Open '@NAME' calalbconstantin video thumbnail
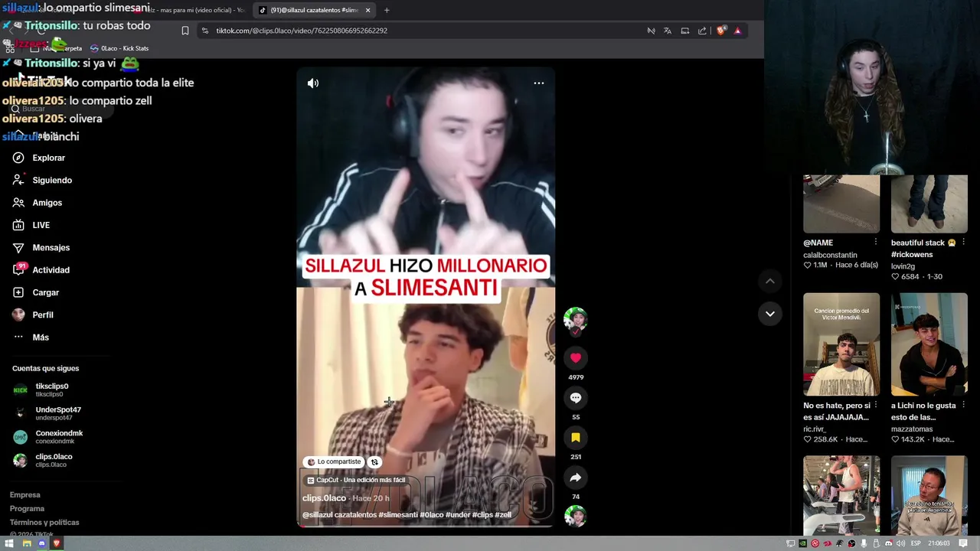The image size is (980, 551). [x=841, y=204]
